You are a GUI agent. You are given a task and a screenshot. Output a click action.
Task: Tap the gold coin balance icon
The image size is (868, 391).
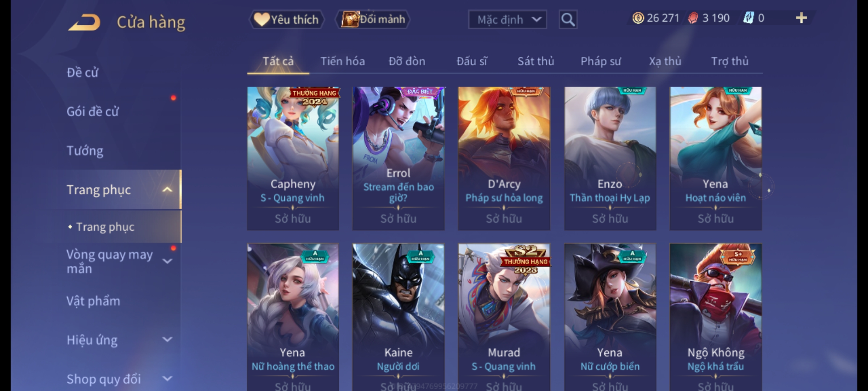tap(638, 18)
